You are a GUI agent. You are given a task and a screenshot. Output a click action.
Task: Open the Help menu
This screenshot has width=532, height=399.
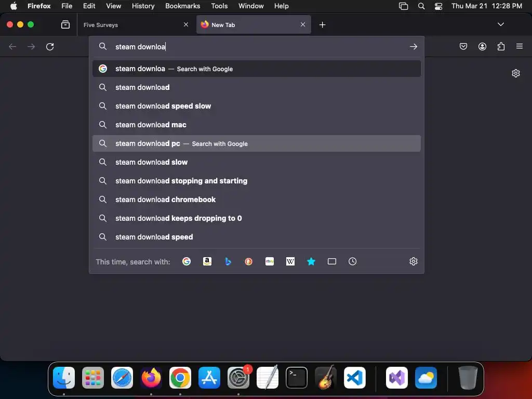click(281, 6)
